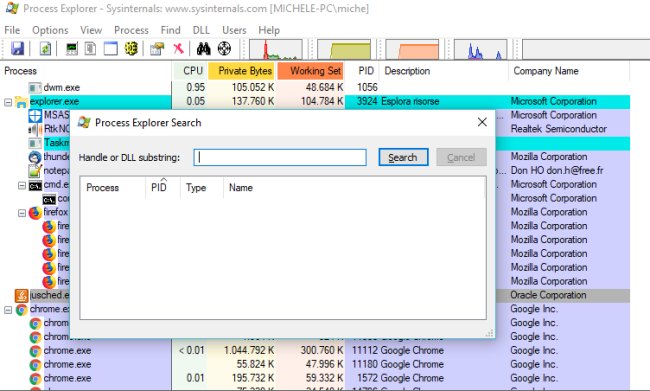
Task: Sort search results by PID column
Action: coord(163,188)
